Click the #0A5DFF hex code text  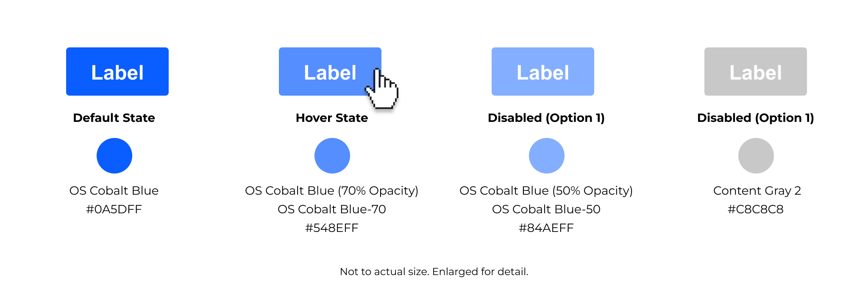click(114, 209)
